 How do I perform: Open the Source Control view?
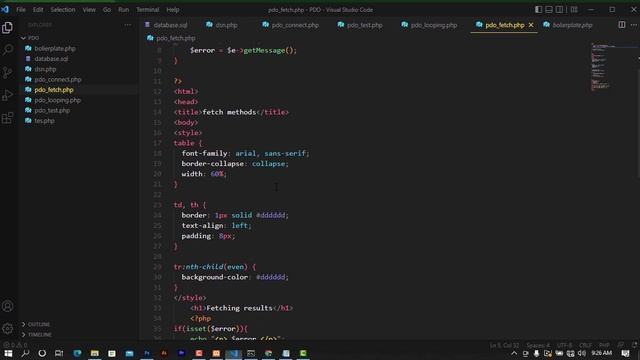(x=7, y=73)
